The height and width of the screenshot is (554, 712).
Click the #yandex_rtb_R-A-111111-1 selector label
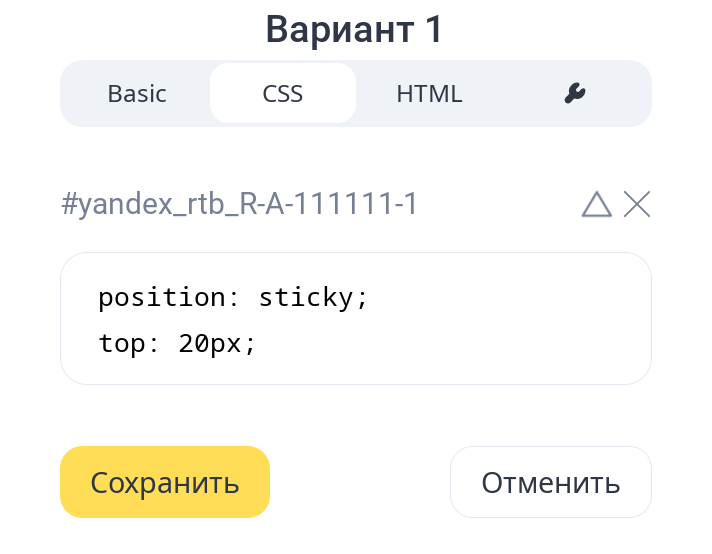[239, 205]
